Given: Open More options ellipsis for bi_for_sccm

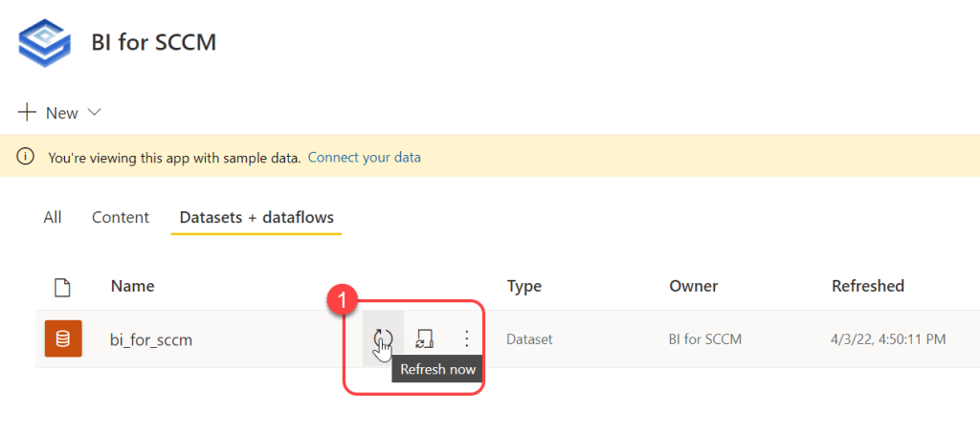Looking at the screenshot, I should (x=466, y=338).
